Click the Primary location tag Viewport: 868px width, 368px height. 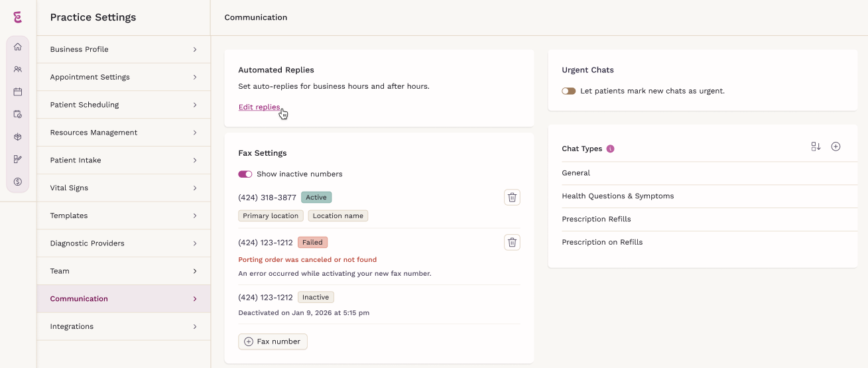[271, 215]
